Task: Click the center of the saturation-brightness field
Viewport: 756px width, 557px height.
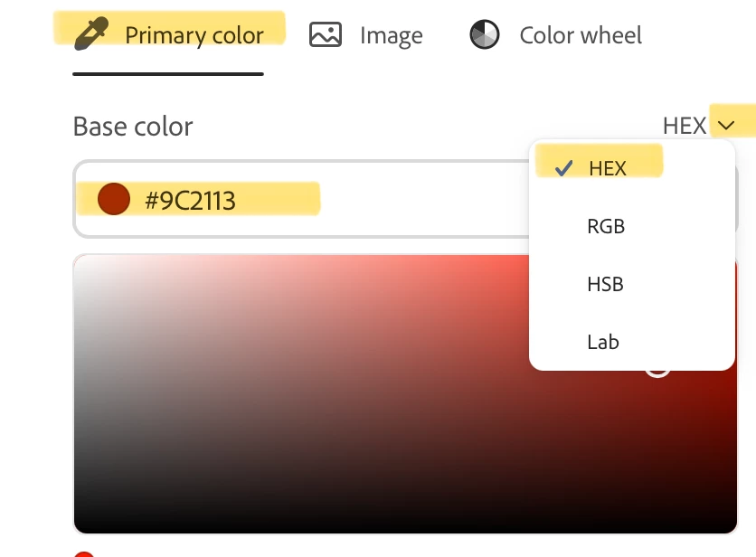Action: 405,394
